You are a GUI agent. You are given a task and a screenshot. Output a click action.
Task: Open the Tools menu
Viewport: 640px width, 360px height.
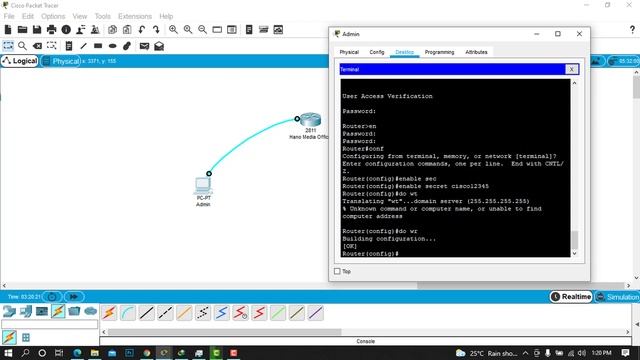(x=102, y=16)
